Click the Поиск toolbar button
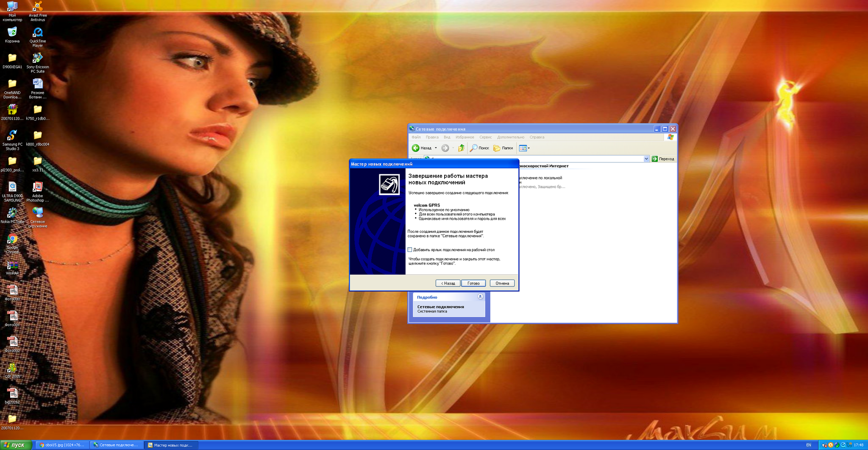Viewport: 868px width, 450px height. point(479,148)
